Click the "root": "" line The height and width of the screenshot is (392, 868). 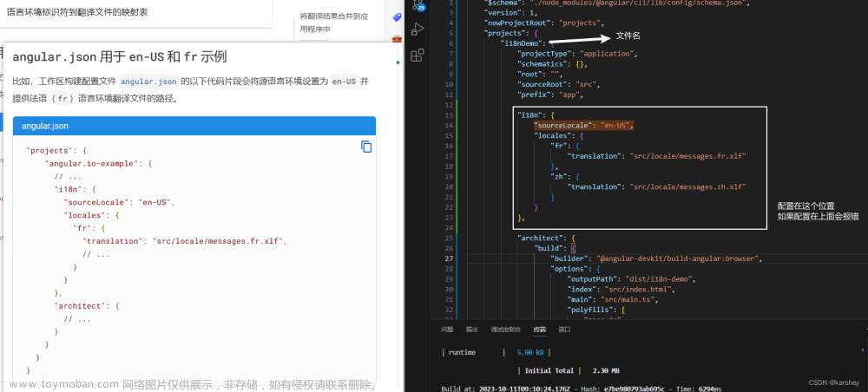click(x=540, y=74)
